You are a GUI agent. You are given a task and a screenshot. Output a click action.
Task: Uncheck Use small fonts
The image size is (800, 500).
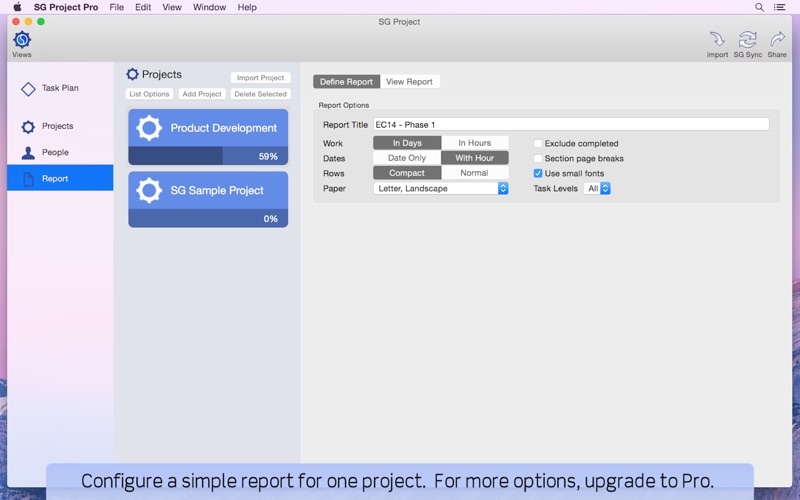(538, 173)
